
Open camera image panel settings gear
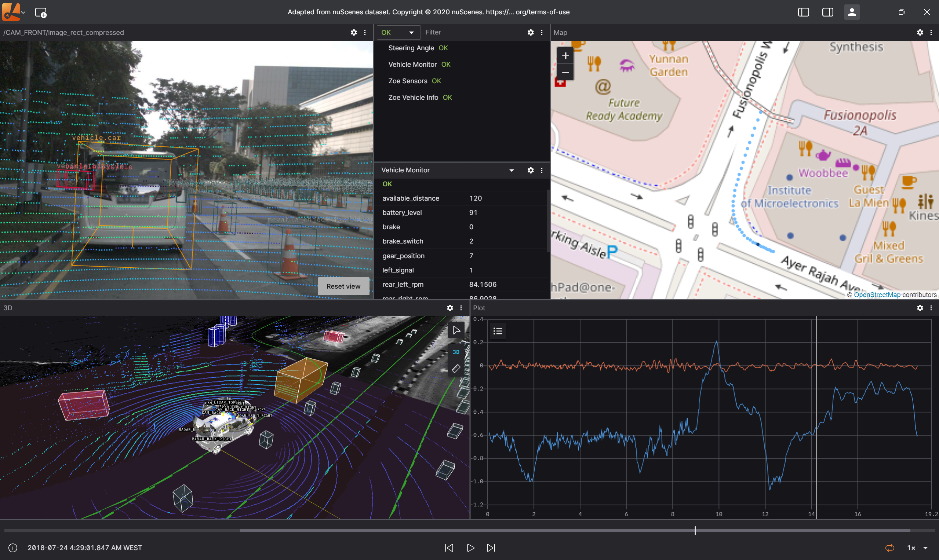tap(353, 32)
